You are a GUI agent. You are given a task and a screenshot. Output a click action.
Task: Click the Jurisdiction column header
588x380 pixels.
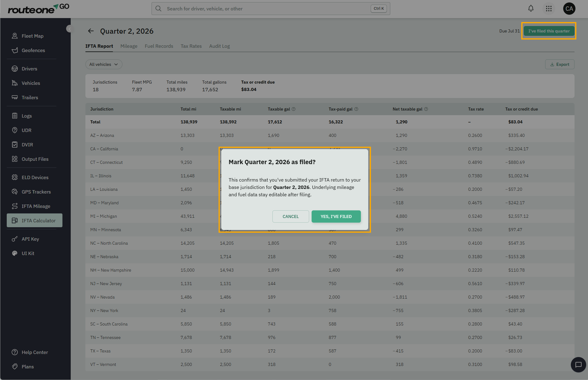102,109
